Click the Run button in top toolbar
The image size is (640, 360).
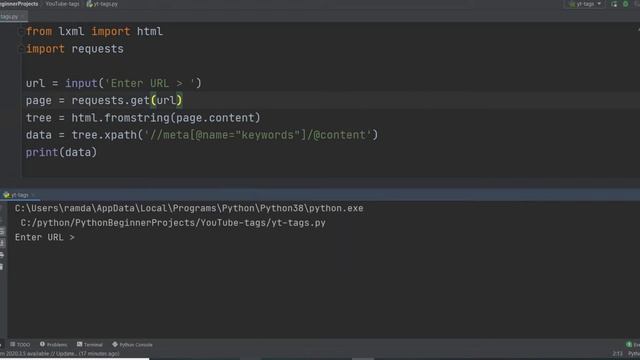pos(614,4)
